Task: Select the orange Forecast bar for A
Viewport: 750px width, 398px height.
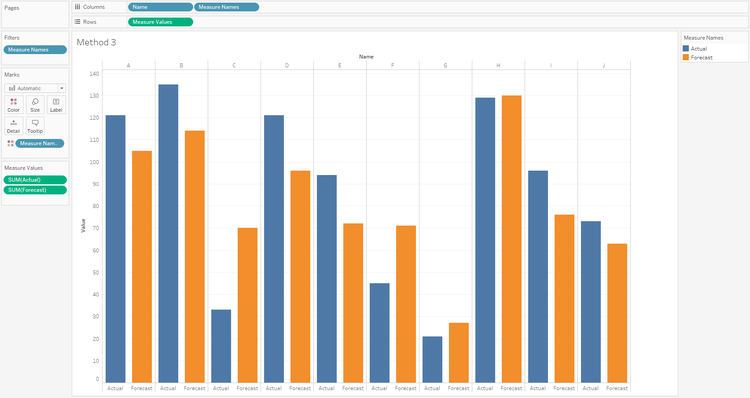Action: (142, 266)
